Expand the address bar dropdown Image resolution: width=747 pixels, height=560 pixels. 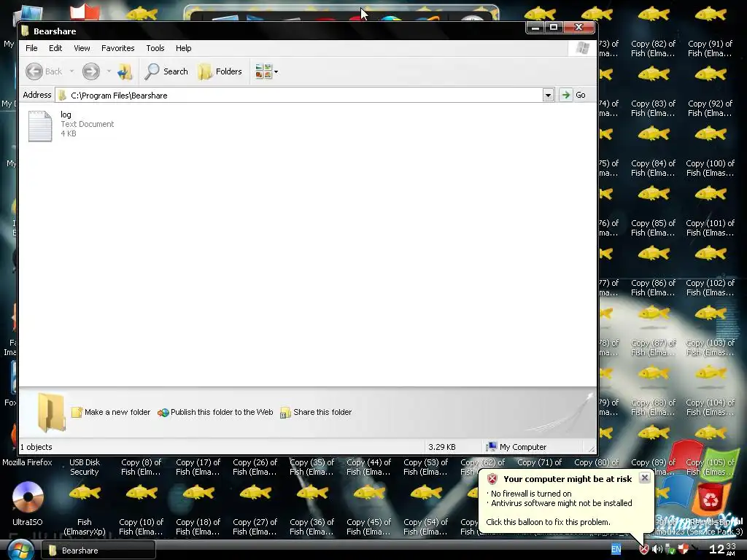click(x=549, y=96)
